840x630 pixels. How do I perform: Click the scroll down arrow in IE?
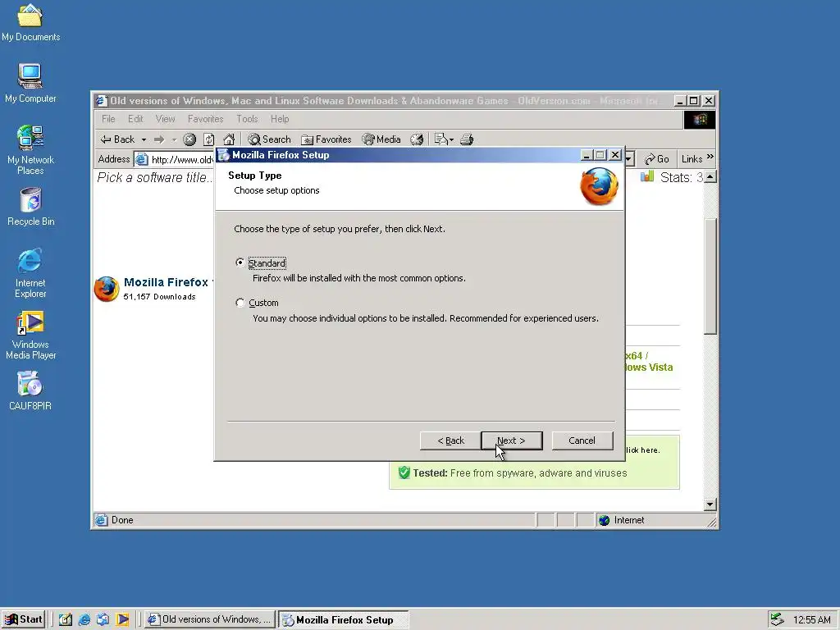click(710, 504)
